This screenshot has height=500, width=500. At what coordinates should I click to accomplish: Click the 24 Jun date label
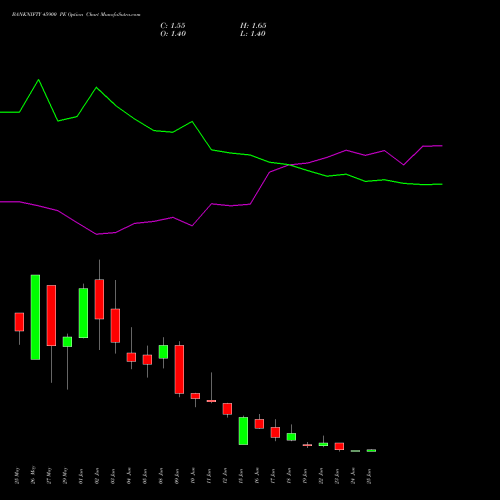(353, 476)
